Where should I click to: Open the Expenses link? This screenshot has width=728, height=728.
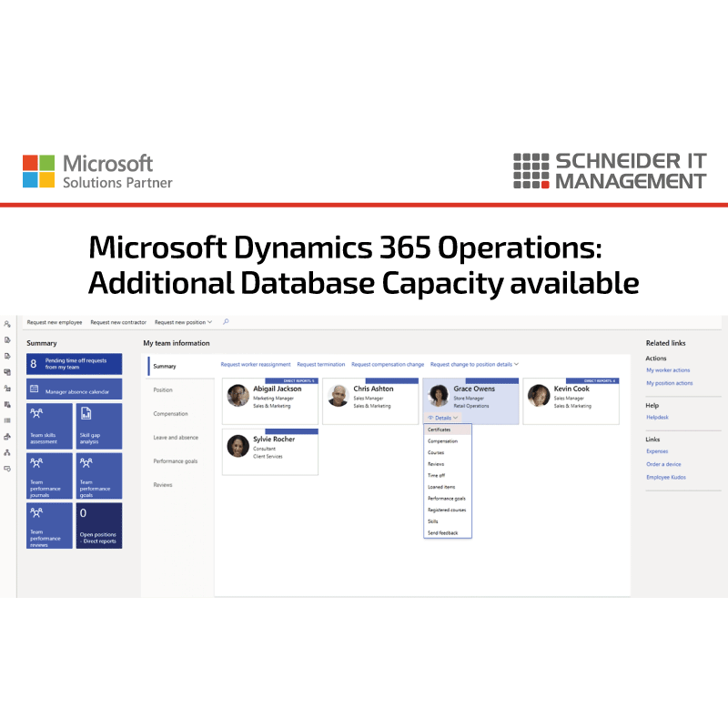click(x=657, y=451)
